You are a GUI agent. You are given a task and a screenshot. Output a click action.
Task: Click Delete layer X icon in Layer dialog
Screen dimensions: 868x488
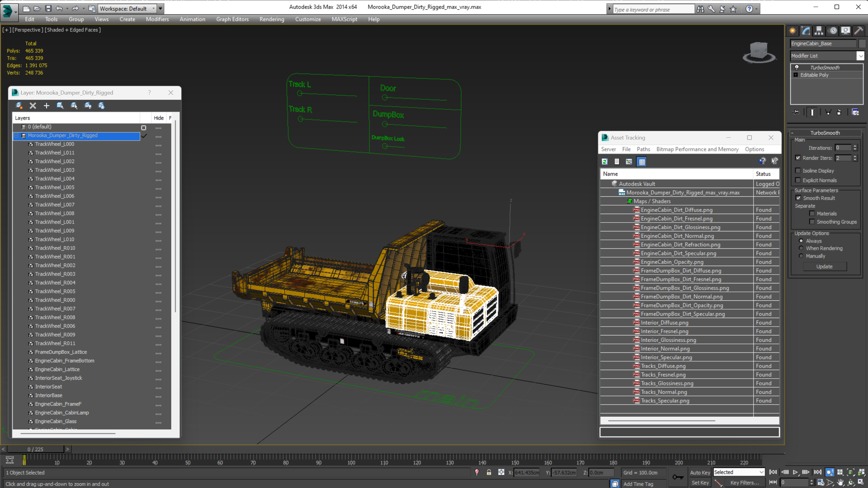(x=33, y=106)
